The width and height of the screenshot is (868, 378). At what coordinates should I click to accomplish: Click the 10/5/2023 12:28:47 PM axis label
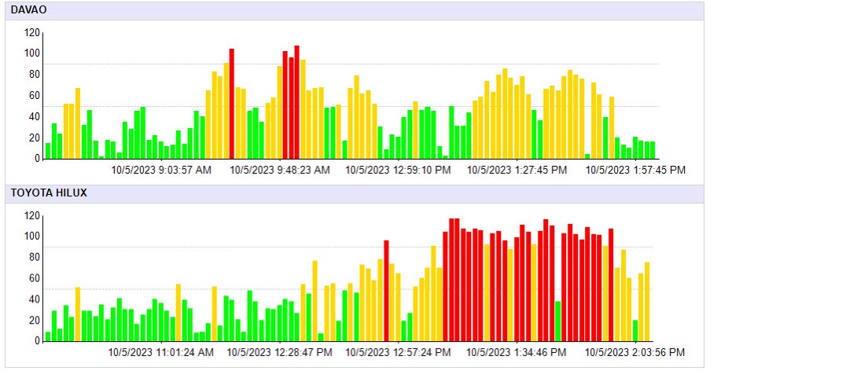pyautogui.click(x=280, y=353)
